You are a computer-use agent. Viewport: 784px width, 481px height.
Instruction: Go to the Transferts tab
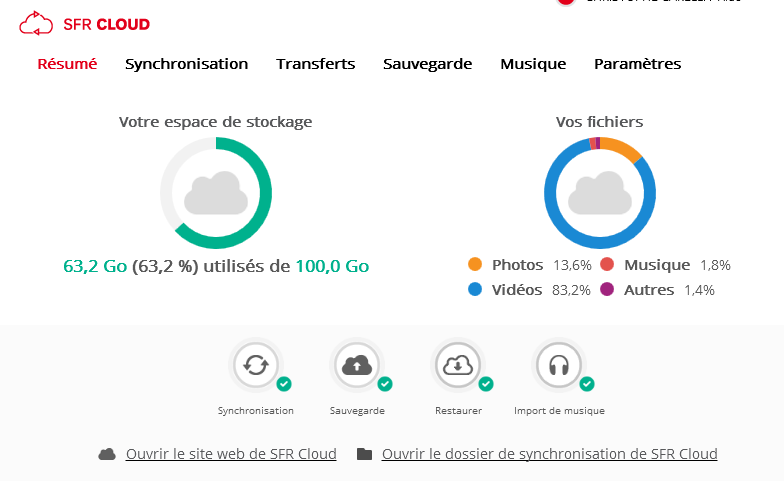point(315,64)
